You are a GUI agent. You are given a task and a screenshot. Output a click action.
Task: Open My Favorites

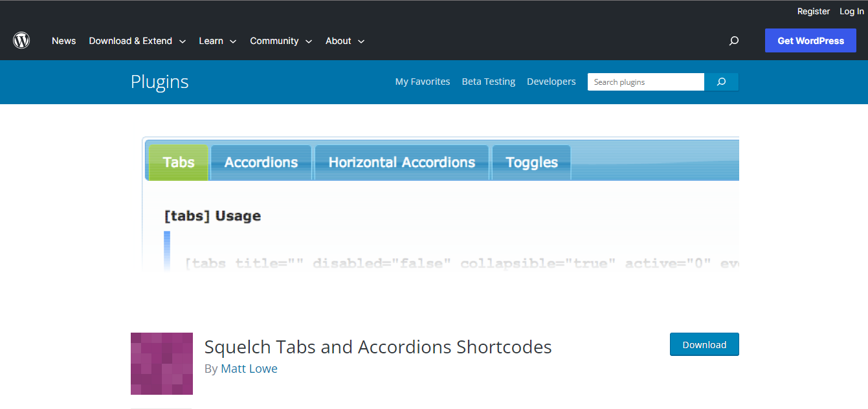(x=422, y=81)
